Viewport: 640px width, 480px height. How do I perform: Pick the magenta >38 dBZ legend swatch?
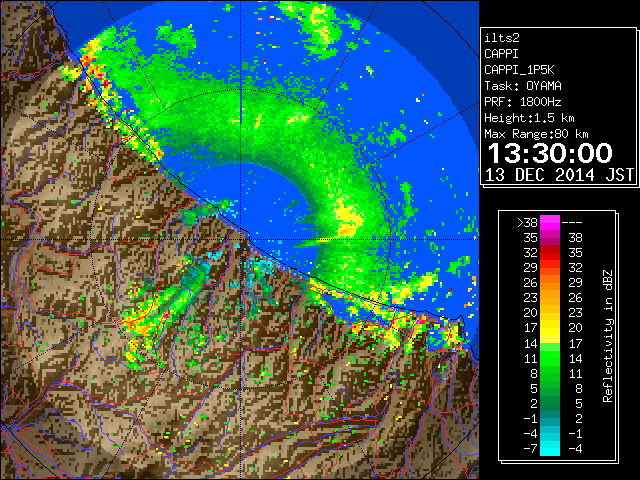(550, 223)
